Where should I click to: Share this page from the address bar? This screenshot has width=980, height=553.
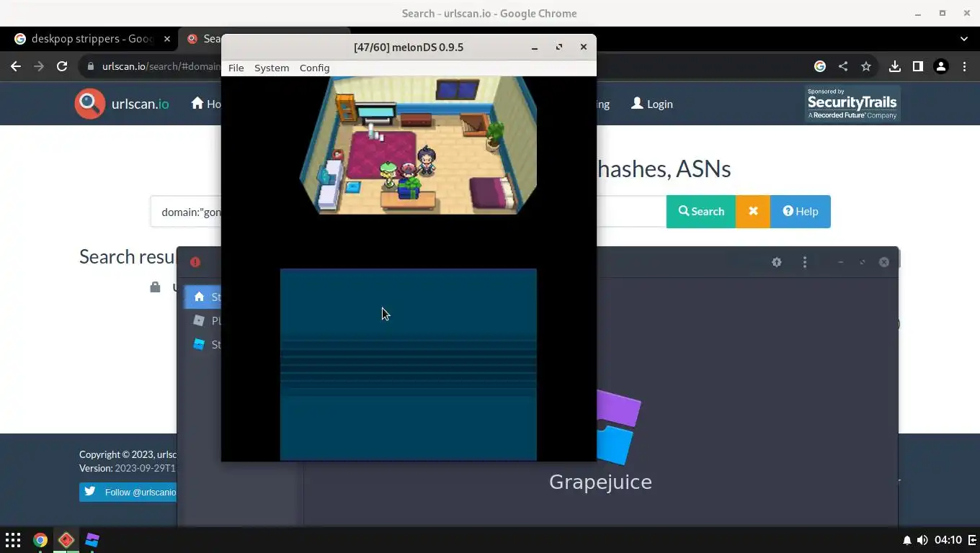(x=843, y=66)
